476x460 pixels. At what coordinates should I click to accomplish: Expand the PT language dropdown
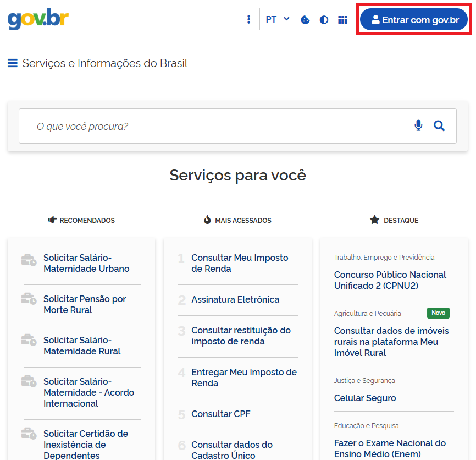(278, 19)
